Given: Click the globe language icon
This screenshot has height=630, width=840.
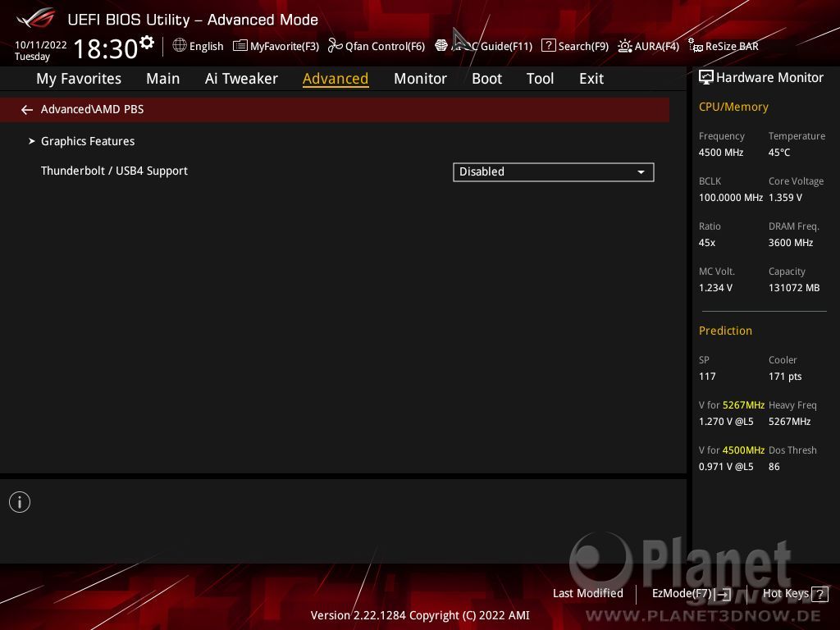Looking at the screenshot, I should pos(180,46).
